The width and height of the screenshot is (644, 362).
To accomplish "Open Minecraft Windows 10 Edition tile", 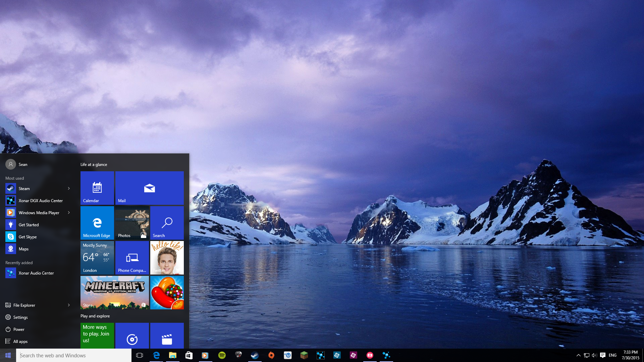I will click(x=115, y=292).
